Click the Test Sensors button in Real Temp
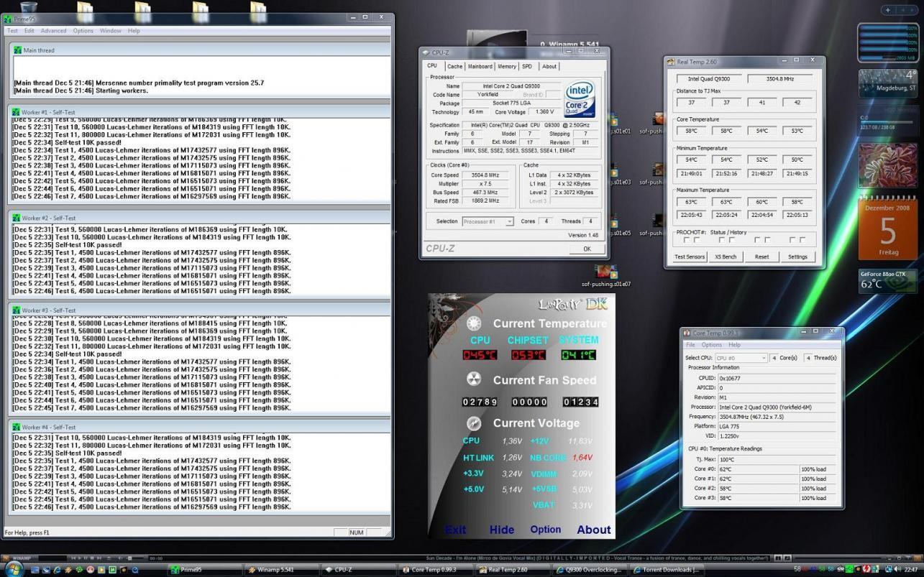This screenshot has height=577, width=924. (690, 257)
